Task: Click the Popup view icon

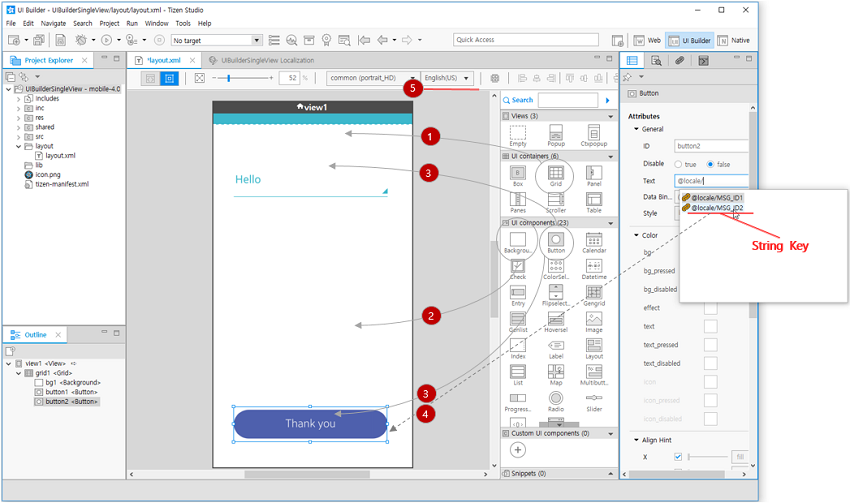Action: (556, 132)
